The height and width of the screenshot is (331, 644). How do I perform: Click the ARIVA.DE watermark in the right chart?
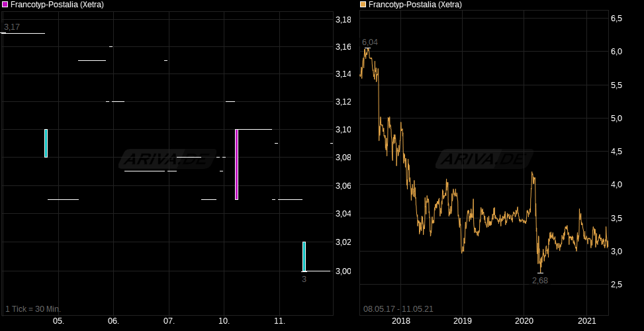coord(483,160)
